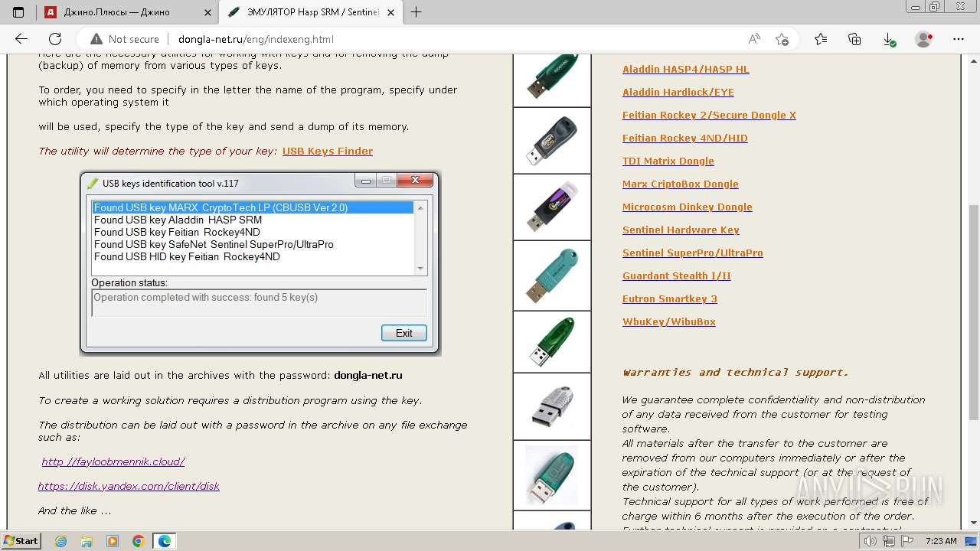The width and height of the screenshot is (980, 551).
Task: Click the black Aladdin dongle thumbnail
Action: [x=552, y=140]
